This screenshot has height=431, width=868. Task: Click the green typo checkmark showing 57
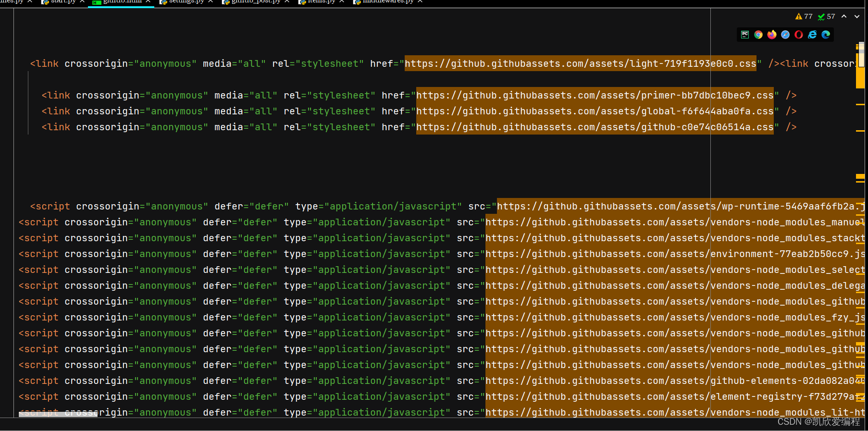pos(826,16)
